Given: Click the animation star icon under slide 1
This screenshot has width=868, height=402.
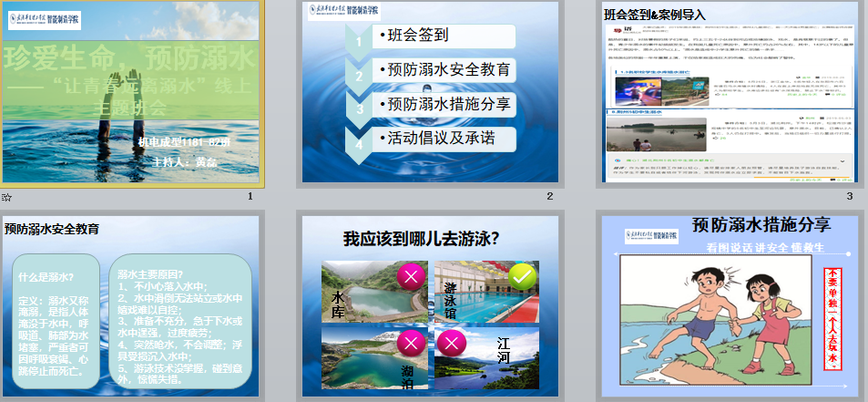Looking at the screenshot, I should coord(6,196).
